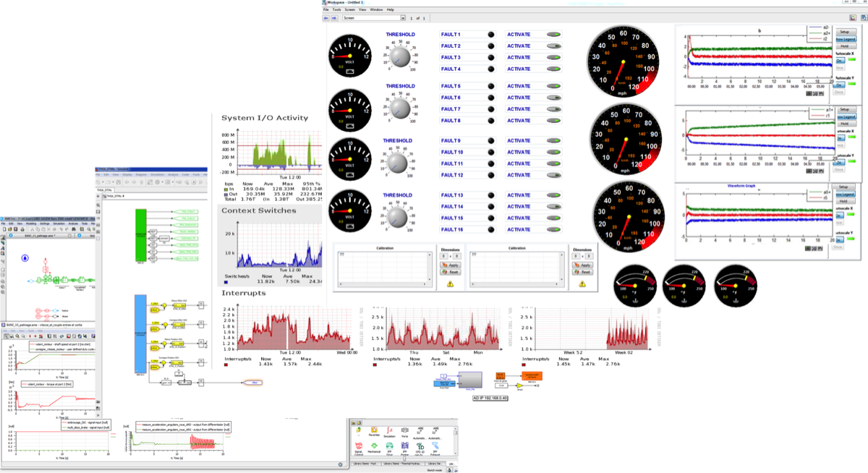Image resolution: width=868 pixels, height=473 pixels.
Task: Open the Tools menu
Action: click(x=336, y=9)
